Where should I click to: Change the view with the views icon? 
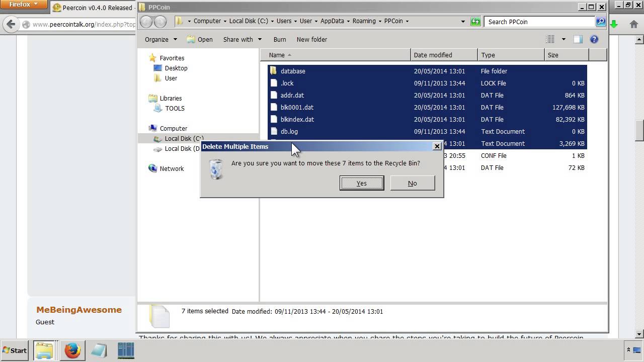pyautogui.click(x=550, y=39)
